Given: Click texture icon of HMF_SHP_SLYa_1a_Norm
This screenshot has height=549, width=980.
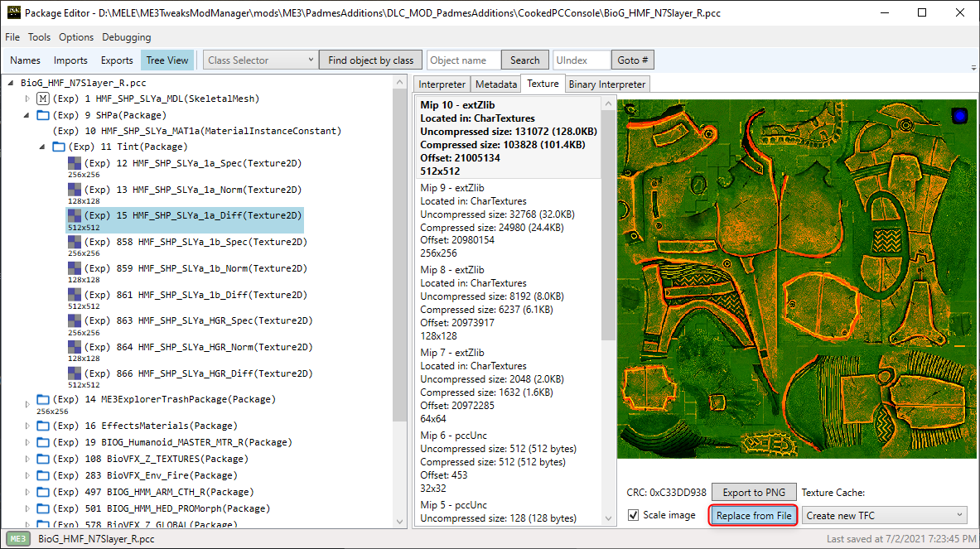Looking at the screenshot, I should pos(75,190).
